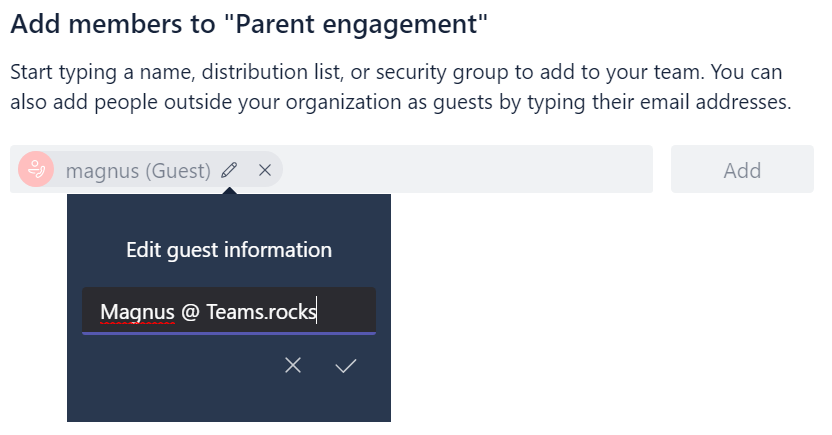Image resolution: width=832 pixels, height=435 pixels.
Task: Click the @ symbol in the guest name
Action: 191,312
